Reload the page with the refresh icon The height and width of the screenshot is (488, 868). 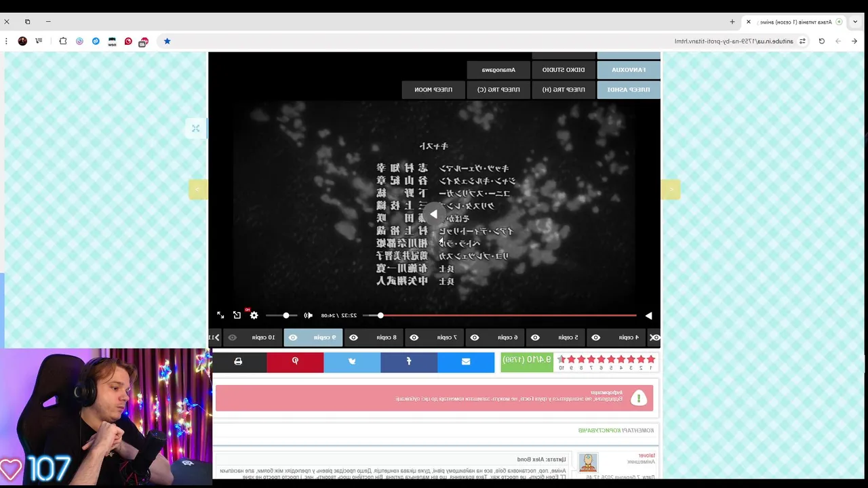(x=821, y=41)
